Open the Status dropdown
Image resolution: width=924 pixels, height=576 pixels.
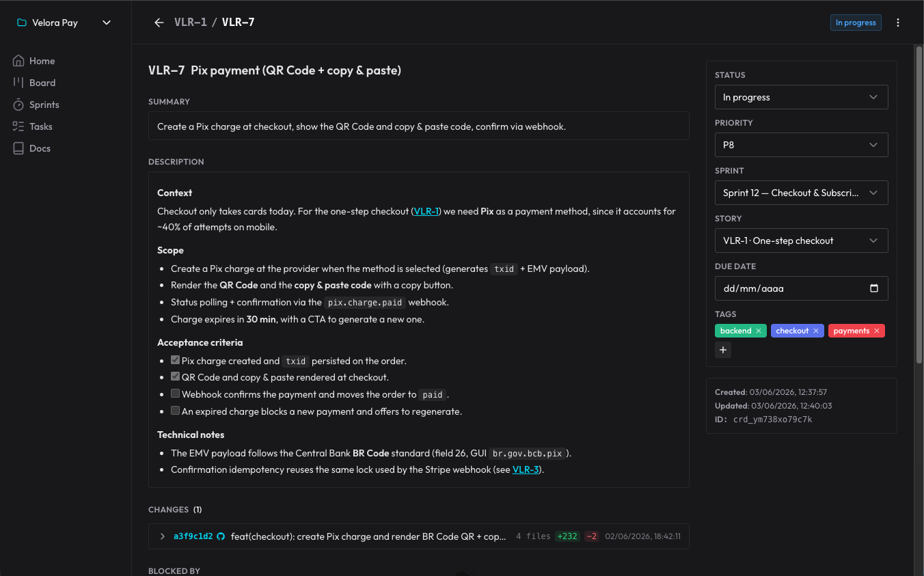tap(802, 97)
